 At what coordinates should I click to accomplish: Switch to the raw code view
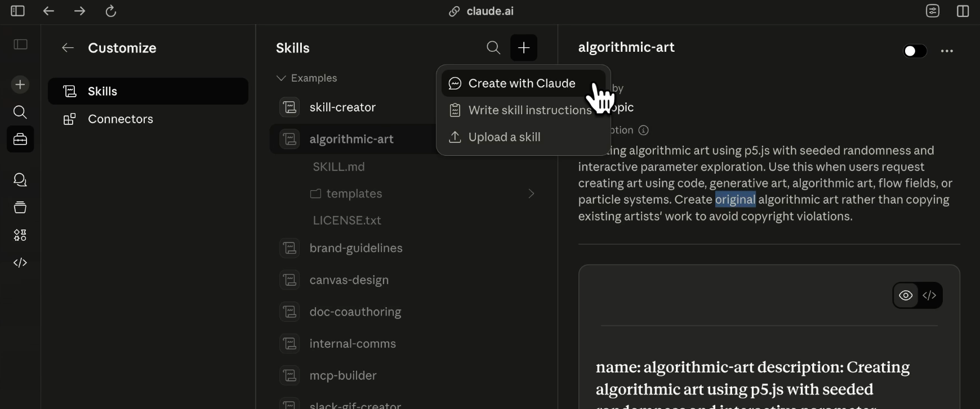(930, 296)
